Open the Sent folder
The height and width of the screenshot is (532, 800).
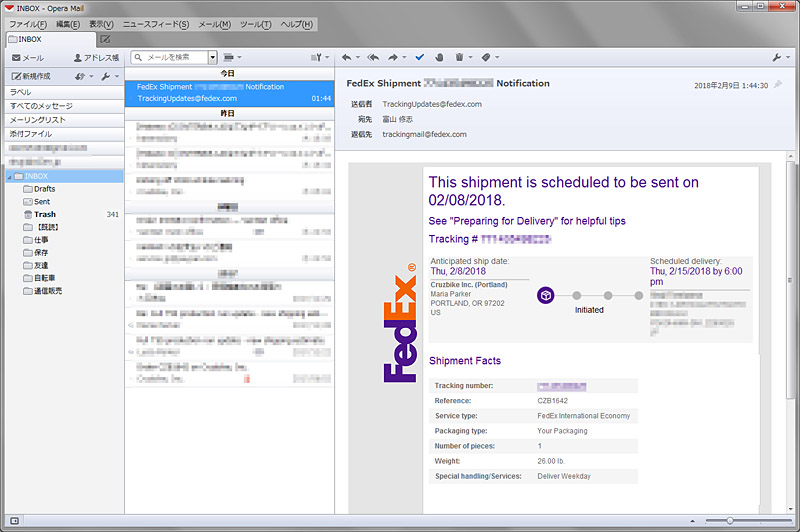pos(37,201)
